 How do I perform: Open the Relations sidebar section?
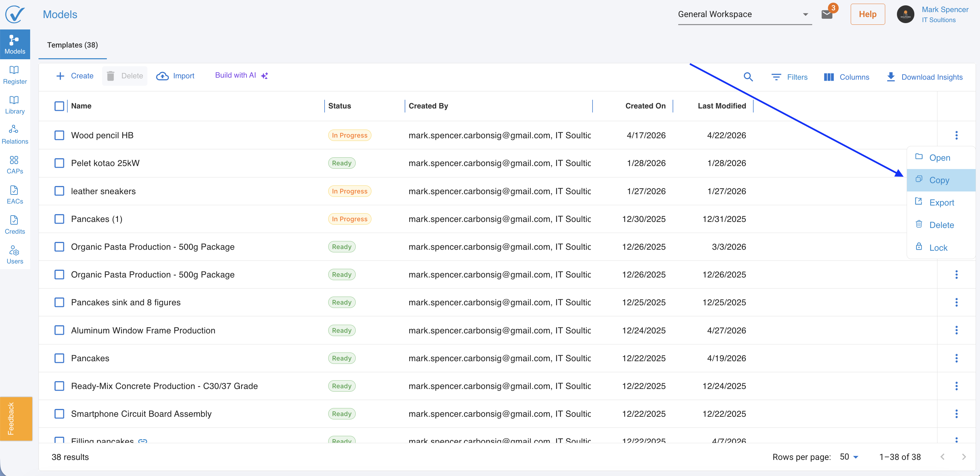tap(15, 135)
